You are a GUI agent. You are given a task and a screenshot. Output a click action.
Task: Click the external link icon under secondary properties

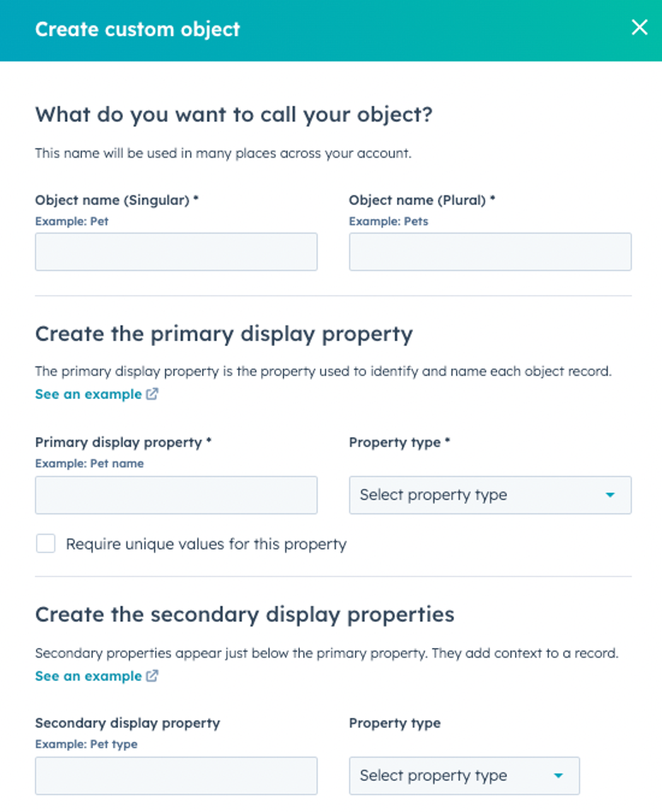(151, 675)
